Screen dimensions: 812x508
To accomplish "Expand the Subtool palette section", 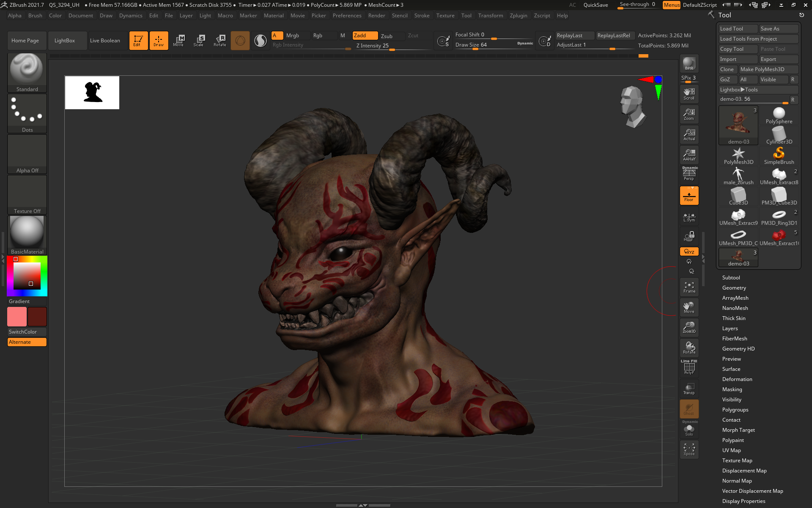I will [731, 278].
